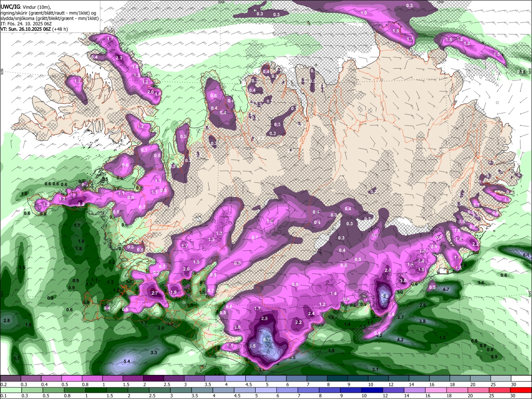Click the 5.9 precipitation value label
This screenshot has width=532, height=399.
click(391, 315)
